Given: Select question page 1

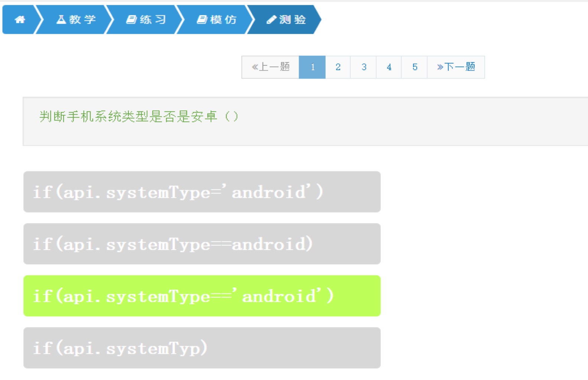Looking at the screenshot, I should (x=312, y=67).
